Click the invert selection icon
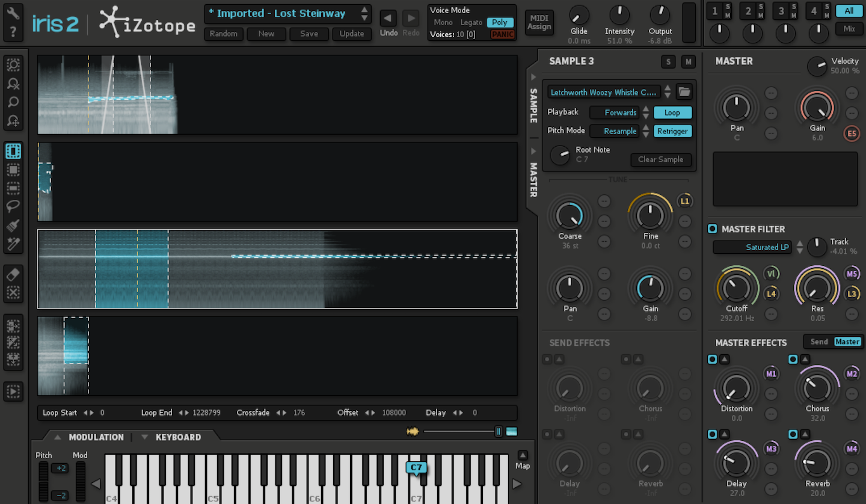This screenshot has width=866, height=504. [x=13, y=342]
